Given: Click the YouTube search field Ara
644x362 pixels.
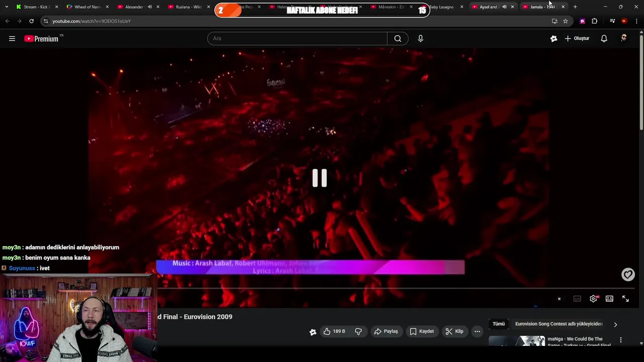Looking at the screenshot, I should (297, 38).
